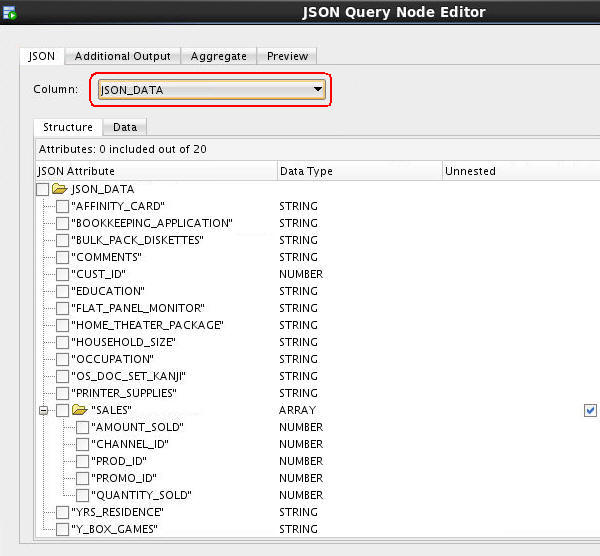Screen dimensions: 600x556
Task: Check the JSON_DATA root checkbox
Action: point(42,189)
